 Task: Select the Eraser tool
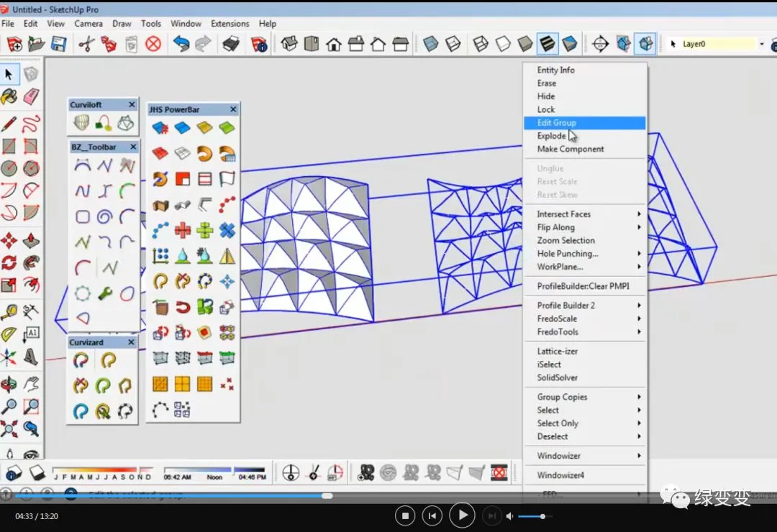coord(31,96)
